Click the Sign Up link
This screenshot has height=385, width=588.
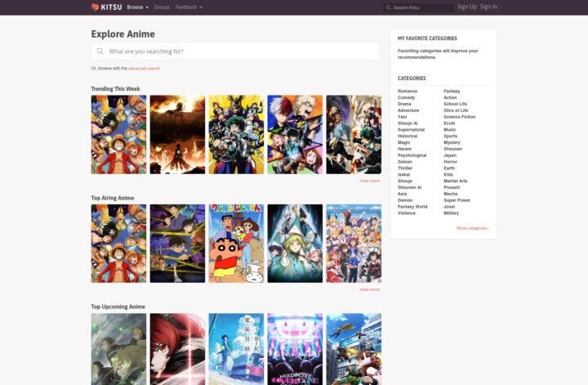(466, 7)
